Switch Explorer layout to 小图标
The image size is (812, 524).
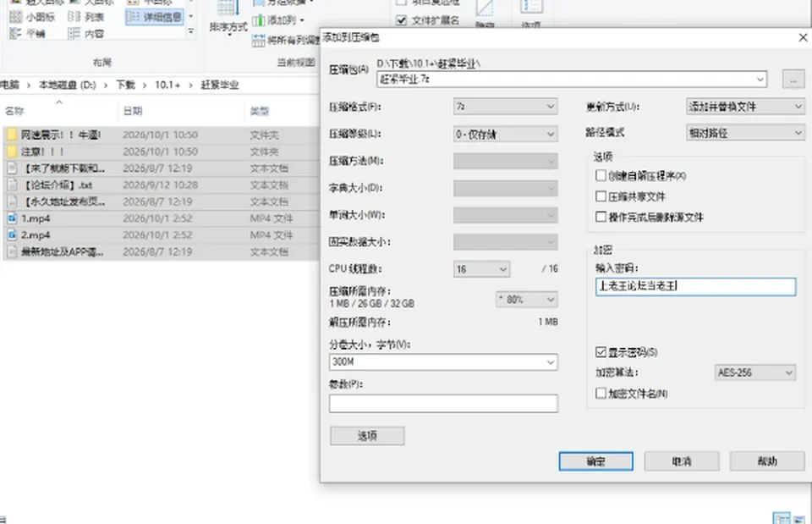coord(33,17)
